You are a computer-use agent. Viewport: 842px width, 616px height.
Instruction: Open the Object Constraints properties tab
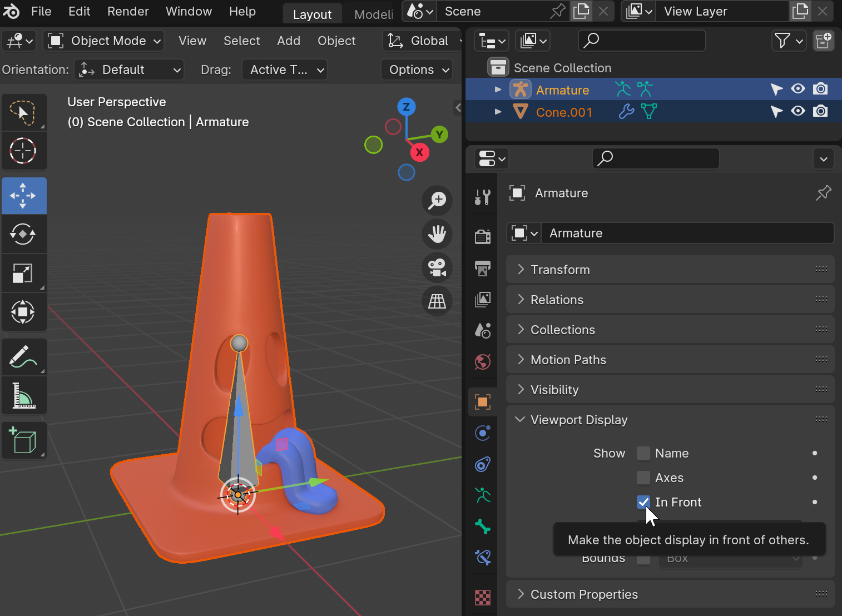click(483, 464)
